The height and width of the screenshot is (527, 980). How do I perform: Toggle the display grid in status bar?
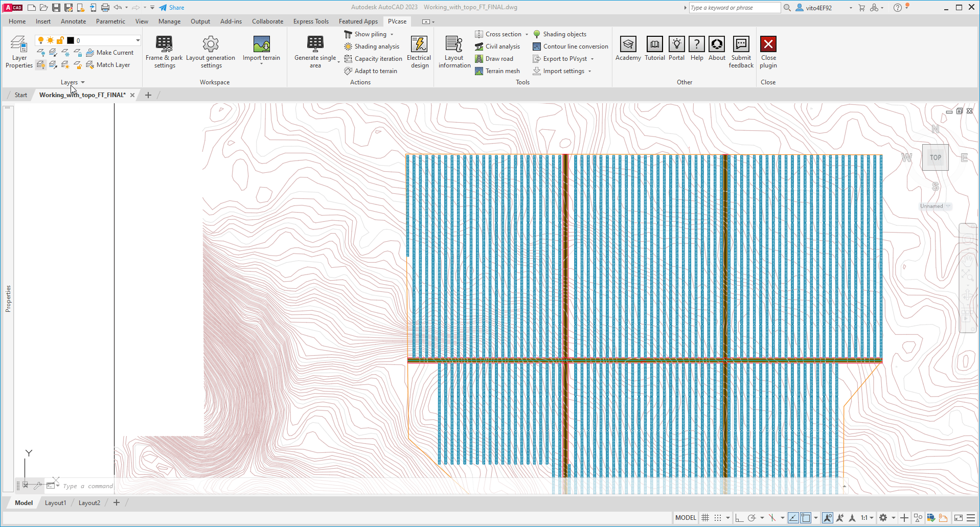tap(704, 517)
